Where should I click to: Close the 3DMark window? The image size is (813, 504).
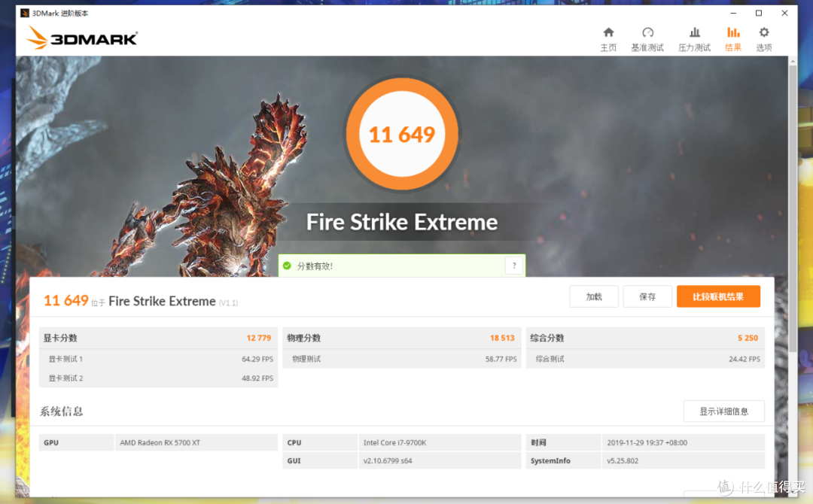click(784, 13)
